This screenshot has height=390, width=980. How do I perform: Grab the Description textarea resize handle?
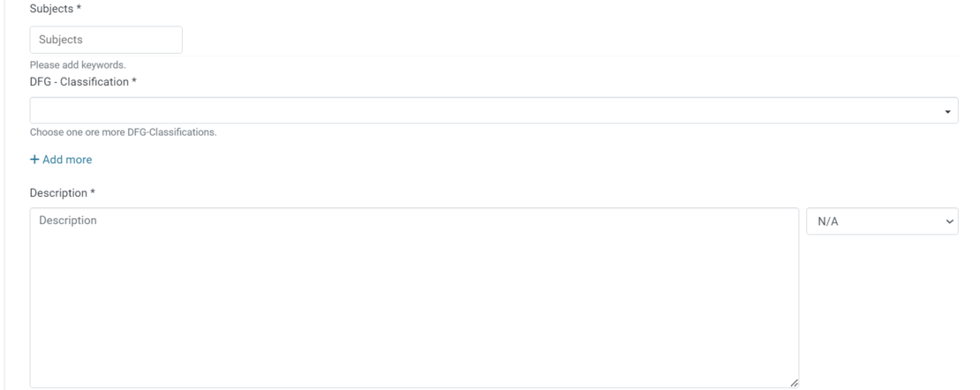(794, 383)
